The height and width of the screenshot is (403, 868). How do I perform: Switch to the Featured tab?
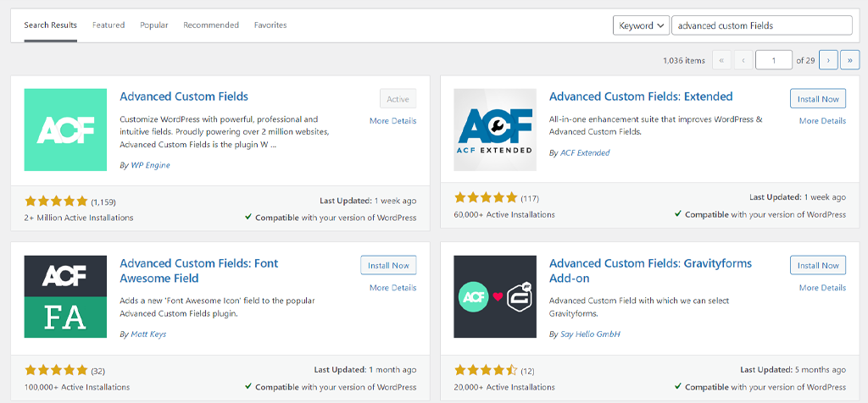pyautogui.click(x=108, y=25)
